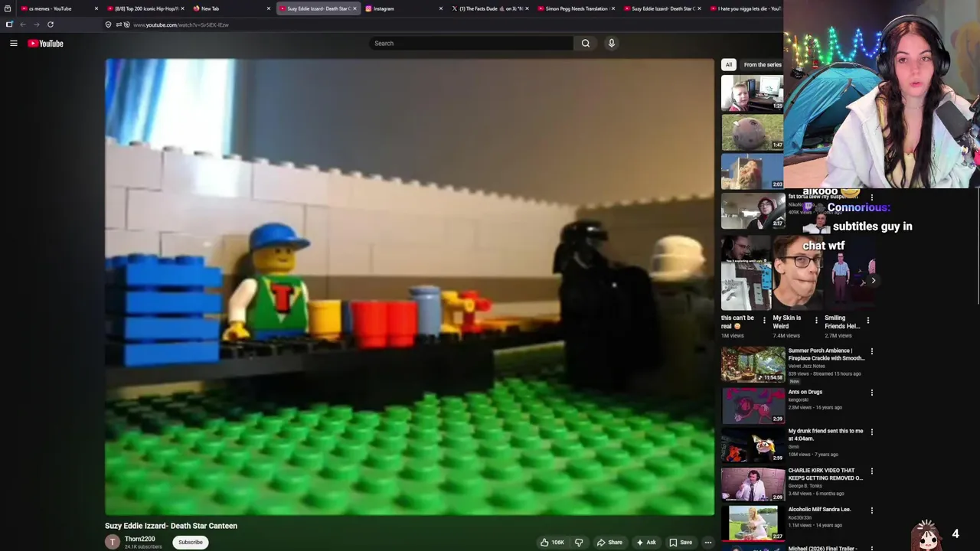Close the Instagram tab
Image resolution: width=980 pixels, height=551 pixels.
[441, 8]
